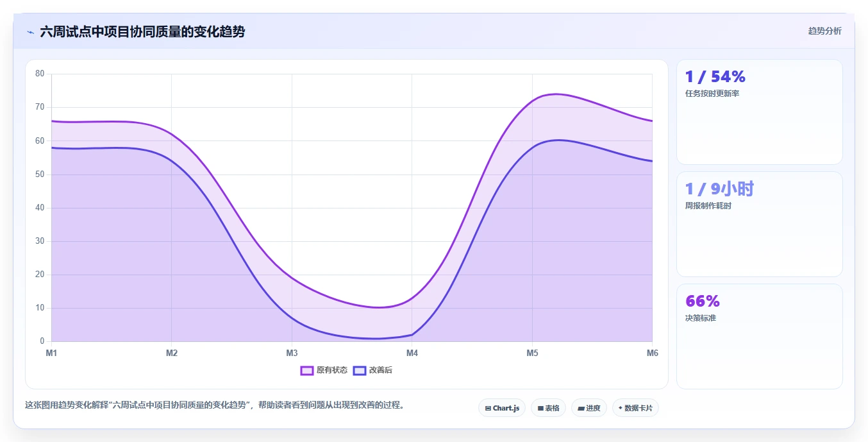Select the 进度 tag chip
Viewport: 868px width, 442px height.
point(589,408)
